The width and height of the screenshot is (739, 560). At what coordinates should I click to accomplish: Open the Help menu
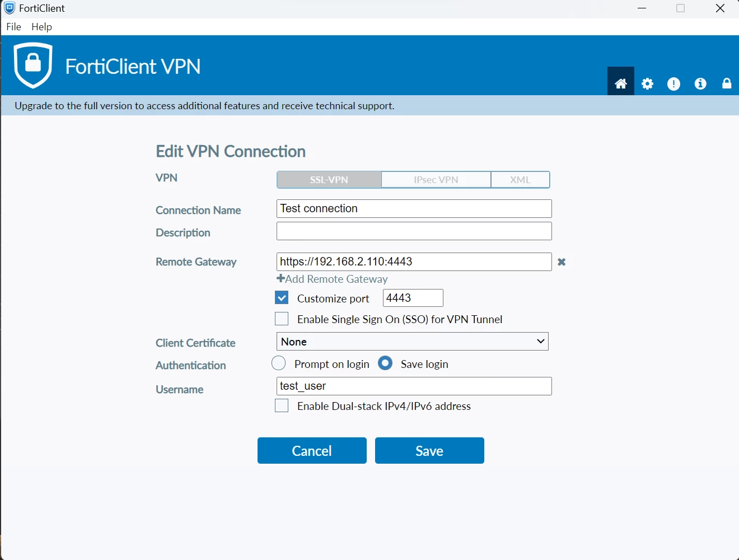coord(41,27)
